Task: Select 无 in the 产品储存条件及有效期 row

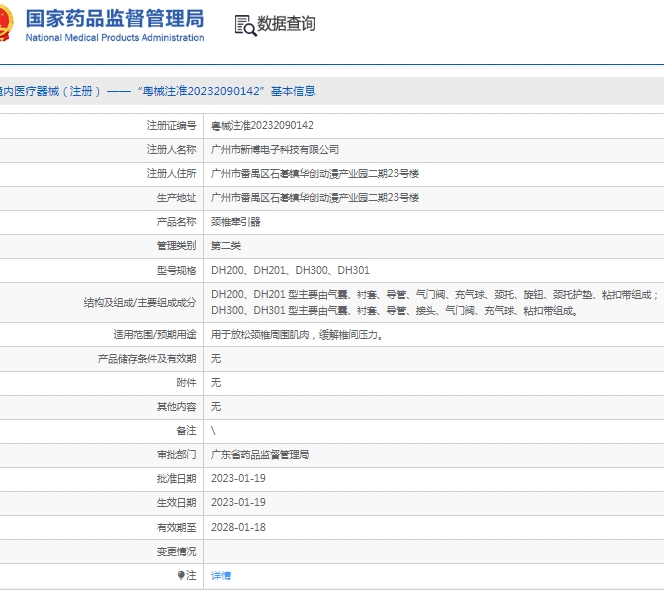Action: pos(216,359)
